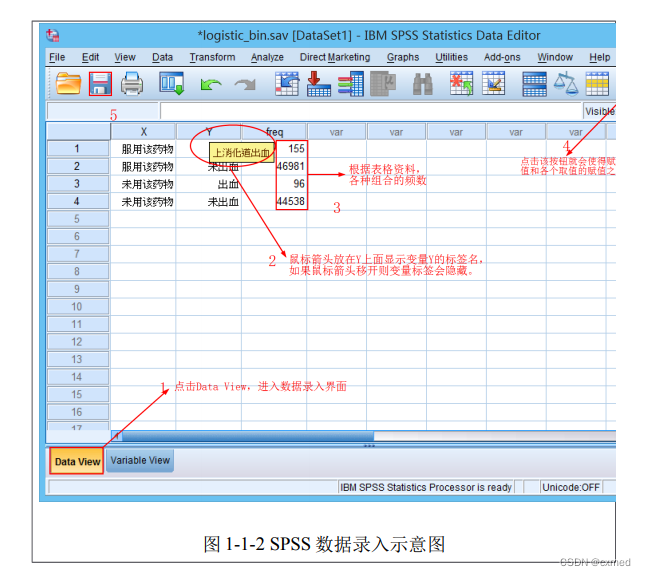This screenshot has width=646, height=576.
Task: Open the Graphs menu
Action: (x=403, y=57)
